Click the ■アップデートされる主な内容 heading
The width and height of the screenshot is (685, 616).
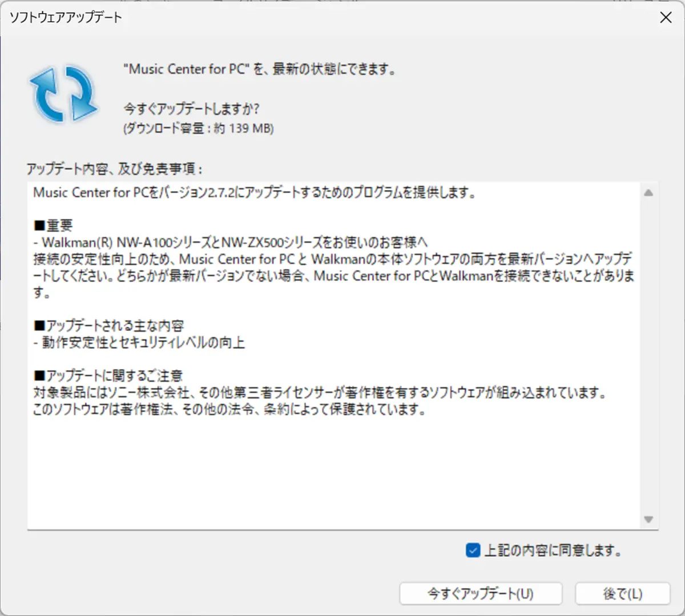(x=108, y=326)
